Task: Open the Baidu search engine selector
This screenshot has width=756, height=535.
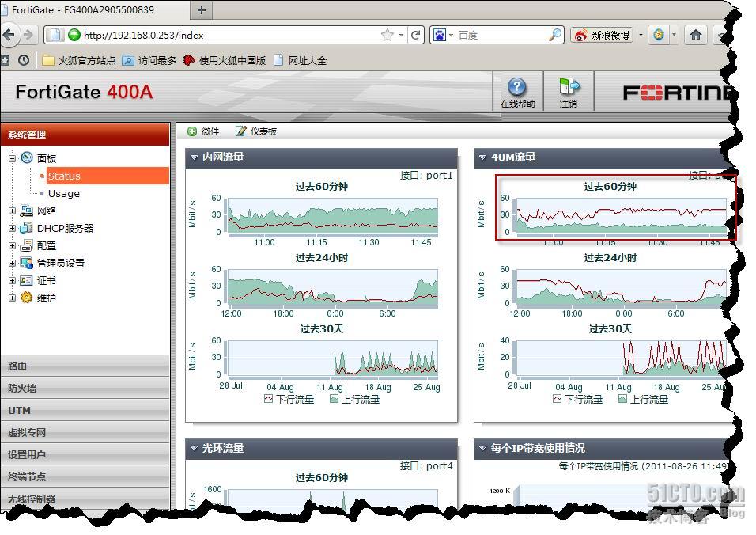Action: (x=443, y=35)
